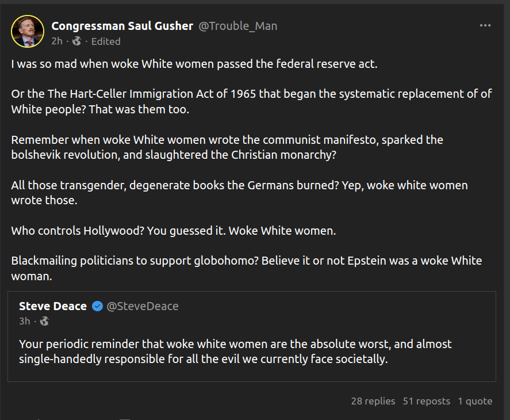Click the paragraph mentioning Epstein
Viewport: 510px width, 420px height.
246,268
